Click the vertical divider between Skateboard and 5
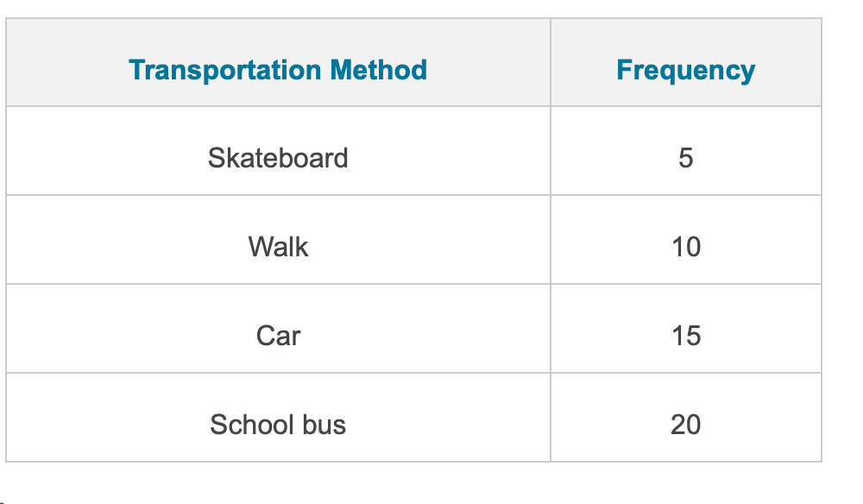Image resolution: width=863 pixels, height=504 pixels. click(551, 151)
